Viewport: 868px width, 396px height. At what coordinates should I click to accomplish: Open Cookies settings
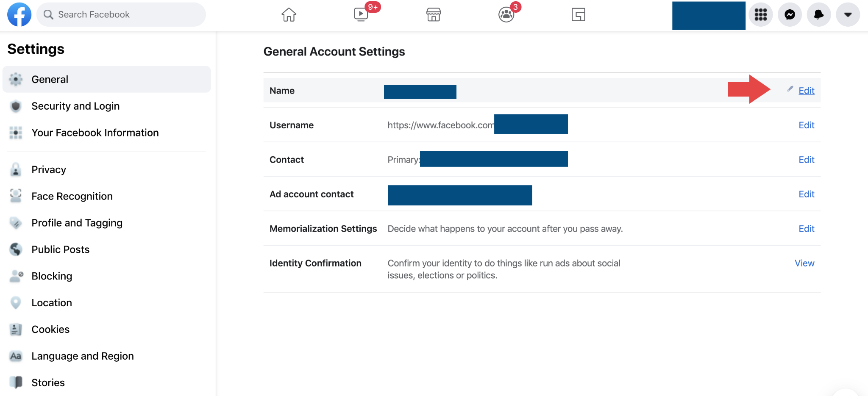click(x=106, y=330)
